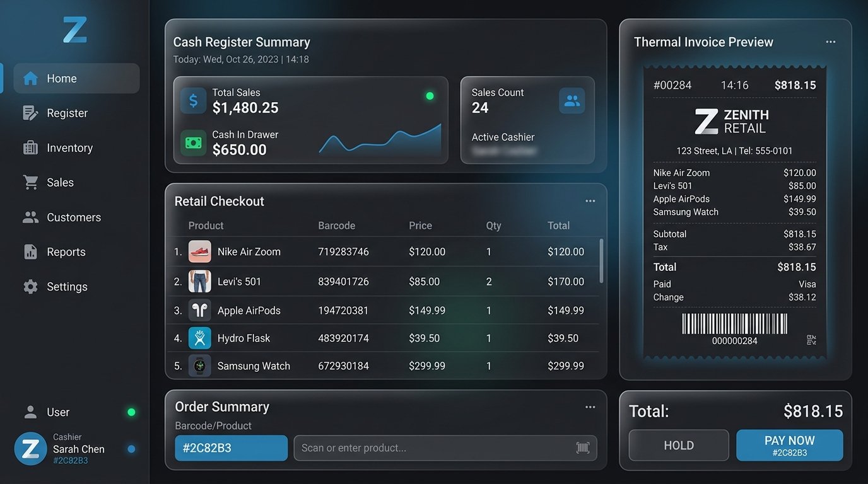The width and height of the screenshot is (868, 484).
Task: Click barcode 483920174
Action: coord(343,338)
